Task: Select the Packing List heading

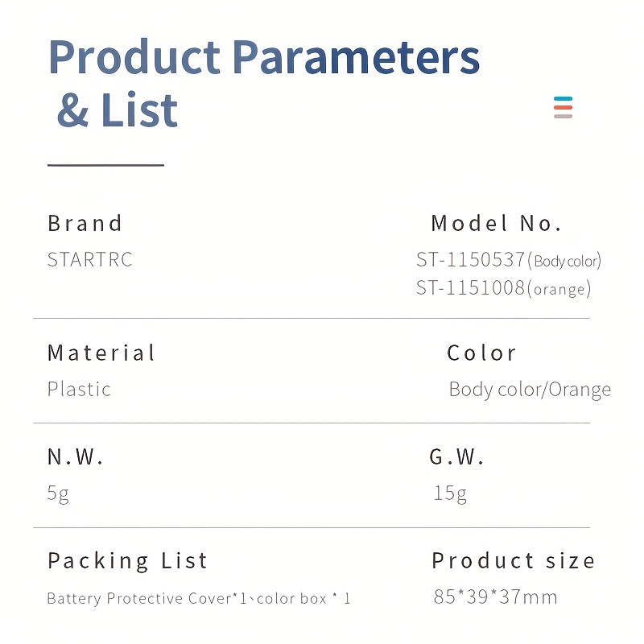Action: (128, 561)
